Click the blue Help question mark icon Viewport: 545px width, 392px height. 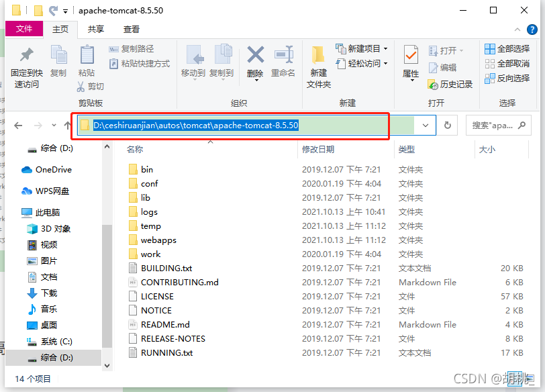coord(532,30)
